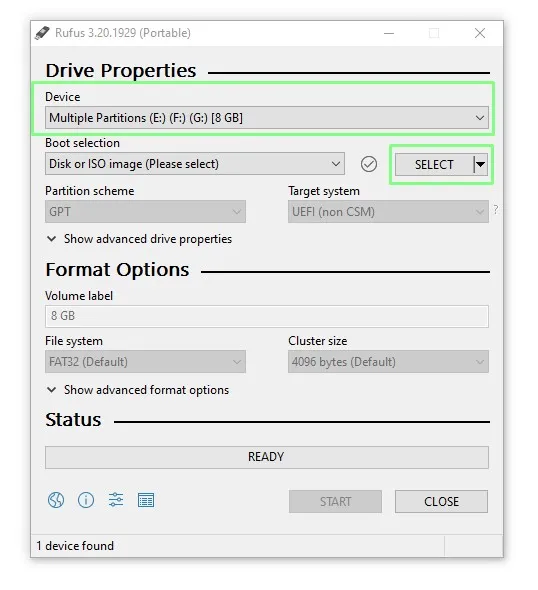Image resolution: width=538 pixels, height=590 pixels.
Task: Click the START button
Action: (335, 502)
